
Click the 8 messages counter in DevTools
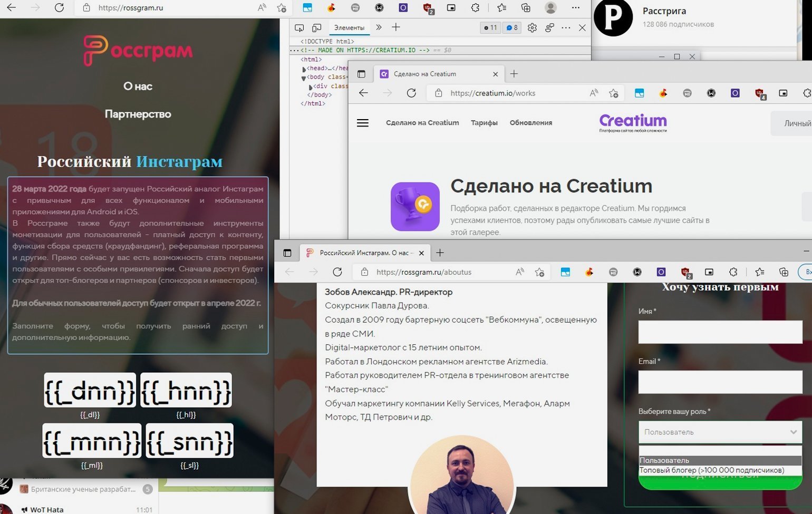(x=511, y=27)
